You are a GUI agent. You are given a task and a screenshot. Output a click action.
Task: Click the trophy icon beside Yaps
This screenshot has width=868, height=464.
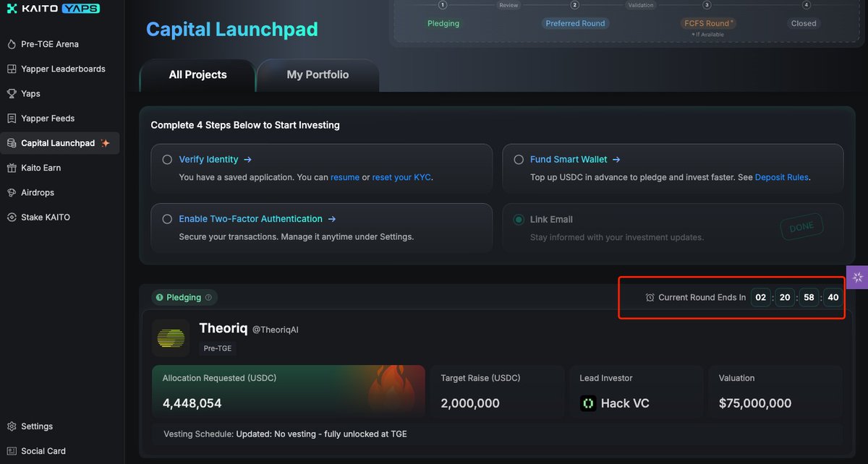click(x=11, y=93)
